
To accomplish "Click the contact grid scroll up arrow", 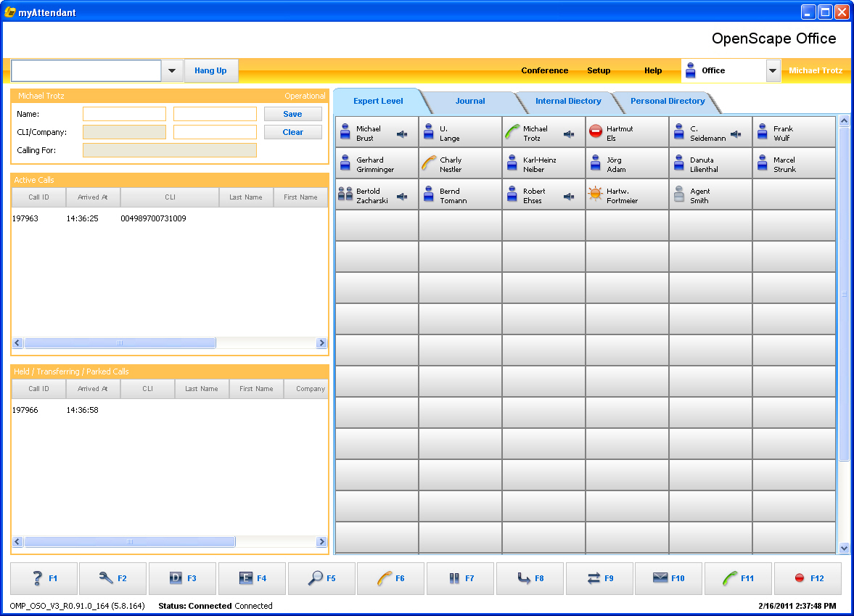I will click(844, 121).
